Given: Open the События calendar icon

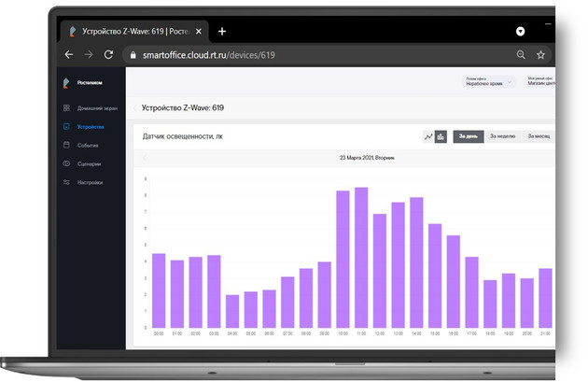Looking at the screenshot, I should [x=66, y=145].
